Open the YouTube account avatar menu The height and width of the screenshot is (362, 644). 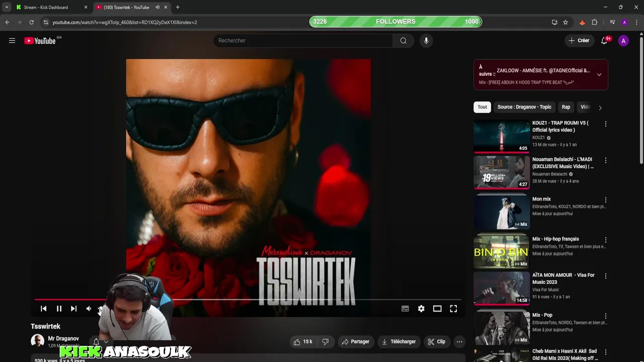[x=623, y=41]
